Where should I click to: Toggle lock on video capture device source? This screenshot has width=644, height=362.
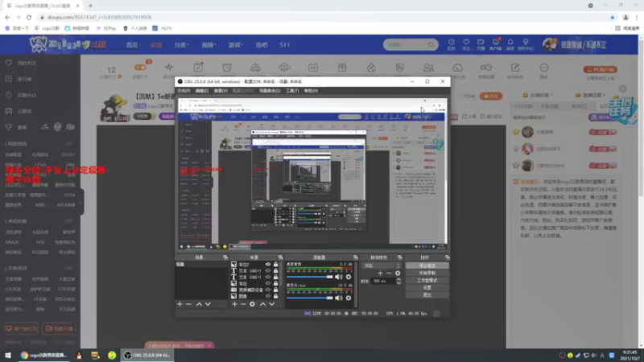(x=276, y=290)
